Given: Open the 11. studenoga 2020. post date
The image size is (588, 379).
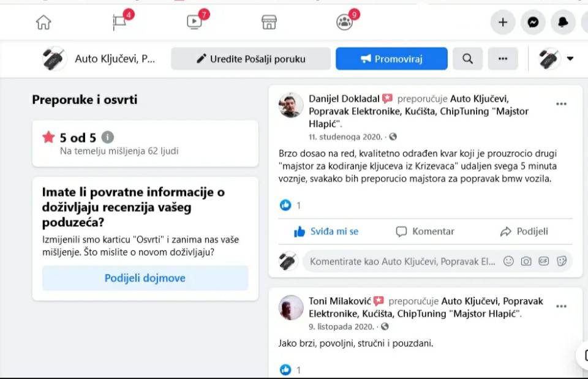Looking at the screenshot, I should click(345, 137).
